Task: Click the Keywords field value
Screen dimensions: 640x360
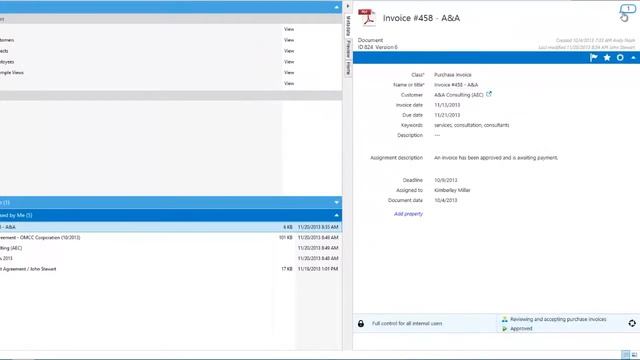Action: (471, 125)
